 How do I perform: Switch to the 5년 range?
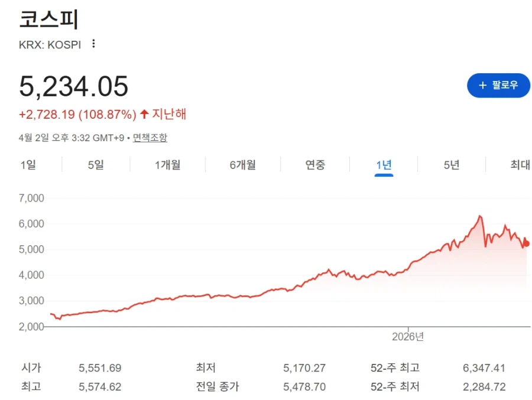pyautogui.click(x=452, y=165)
